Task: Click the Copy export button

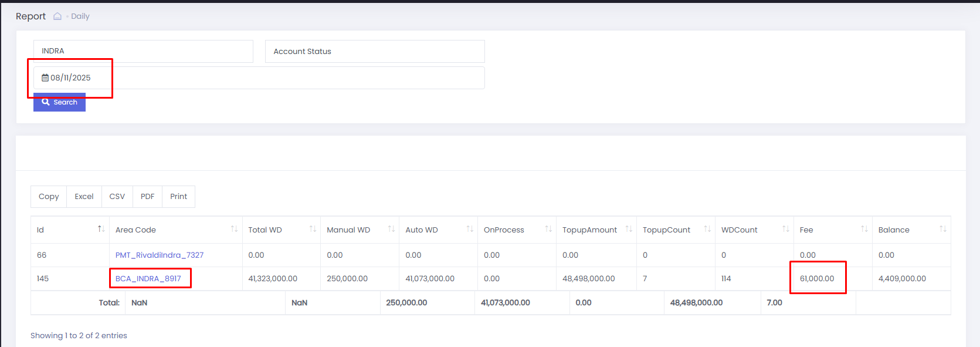Action: point(49,197)
